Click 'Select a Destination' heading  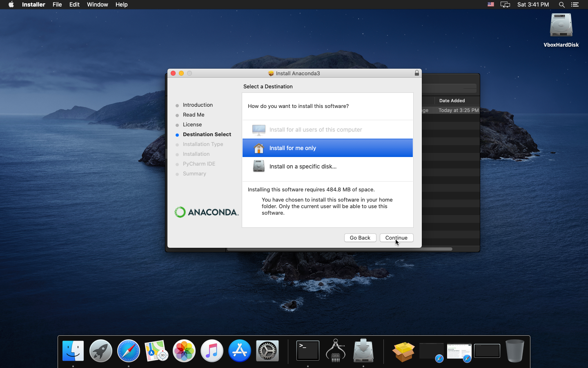(268, 86)
